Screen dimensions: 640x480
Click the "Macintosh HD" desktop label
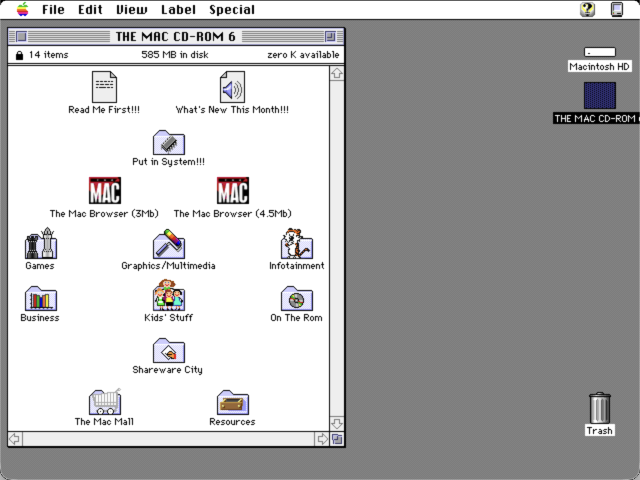600,67
